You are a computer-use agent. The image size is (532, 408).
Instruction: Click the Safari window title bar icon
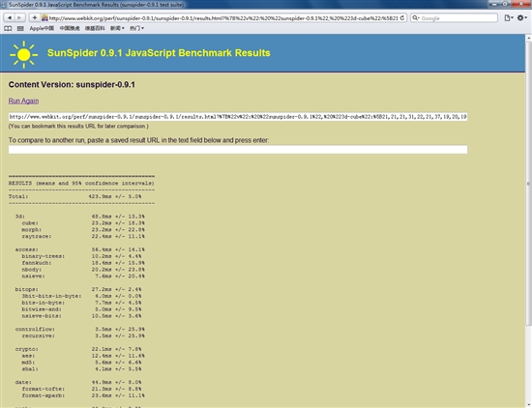click(x=4, y=5)
